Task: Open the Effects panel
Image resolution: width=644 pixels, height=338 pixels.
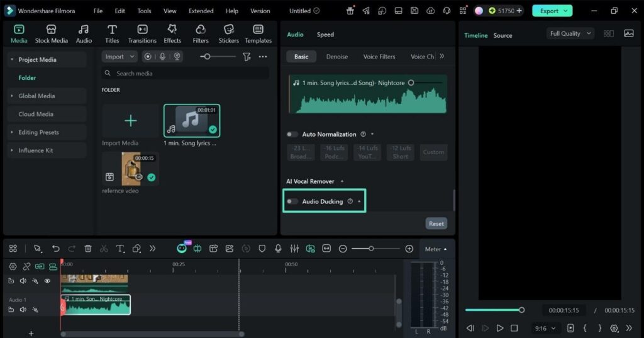Action: (172, 34)
